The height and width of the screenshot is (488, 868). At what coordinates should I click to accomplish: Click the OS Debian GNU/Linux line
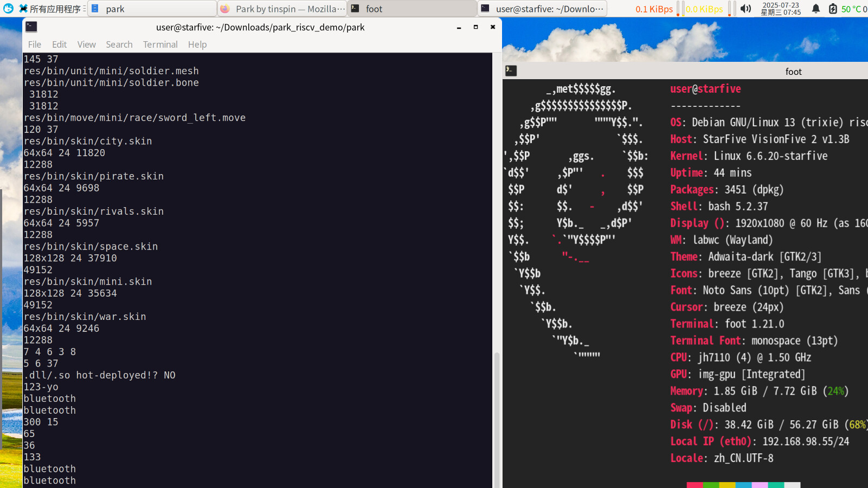[x=769, y=123]
